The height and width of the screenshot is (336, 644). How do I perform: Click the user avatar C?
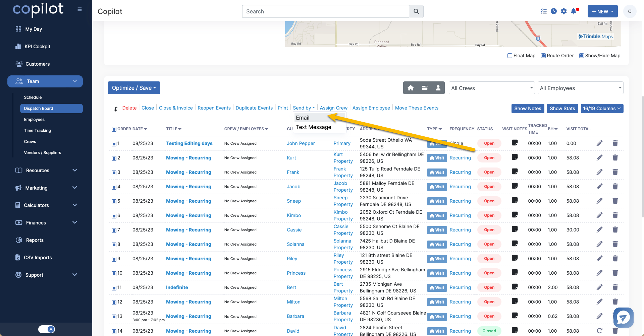click(630, 11)
